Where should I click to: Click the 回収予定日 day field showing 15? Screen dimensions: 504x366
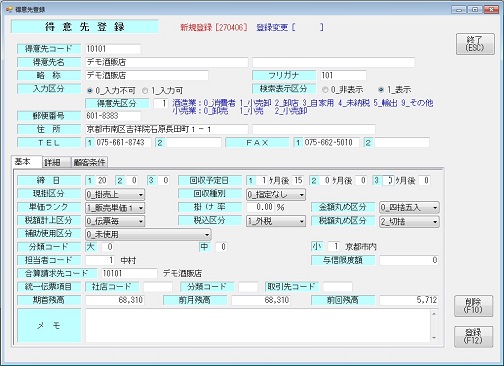tap(298, 181)
